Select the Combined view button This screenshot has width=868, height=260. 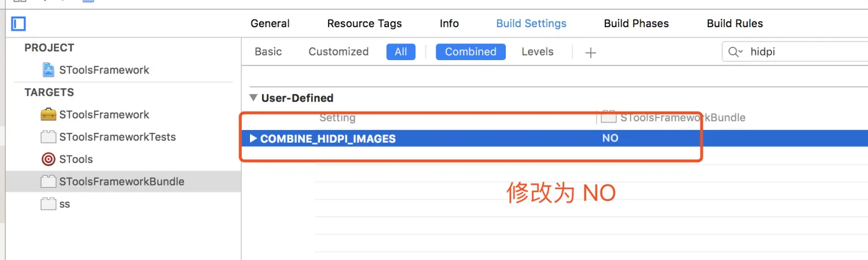(x=470, y=51)
